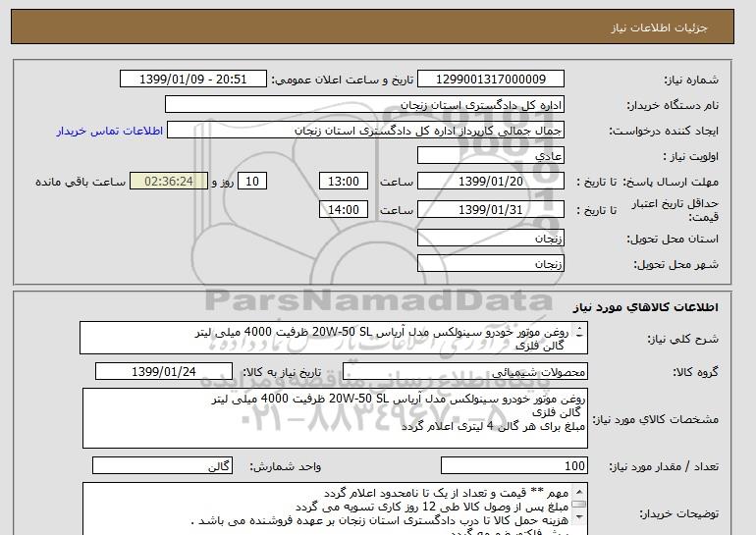The height and width of the screenshot is (535, 756).
Task: Select the remaining days field showing 10
Action: [252, 182]
